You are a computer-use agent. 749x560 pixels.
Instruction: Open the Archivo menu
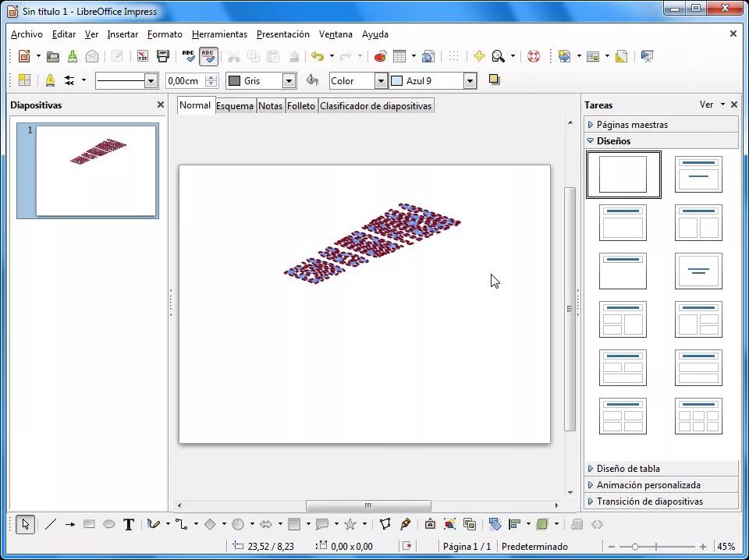coord(27,34)
